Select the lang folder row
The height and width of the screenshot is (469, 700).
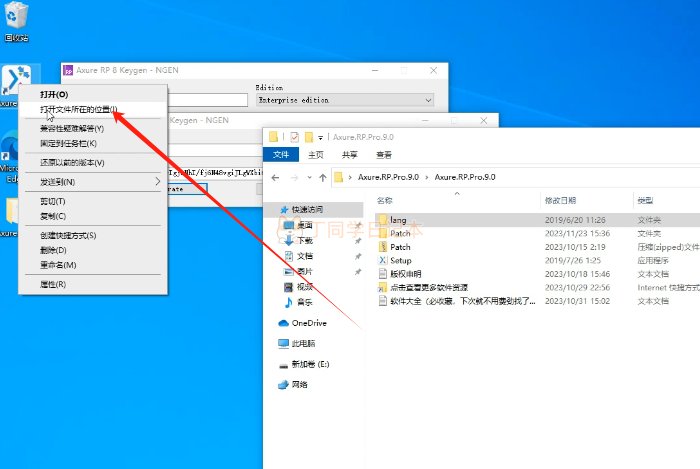(x=537, y=220)
